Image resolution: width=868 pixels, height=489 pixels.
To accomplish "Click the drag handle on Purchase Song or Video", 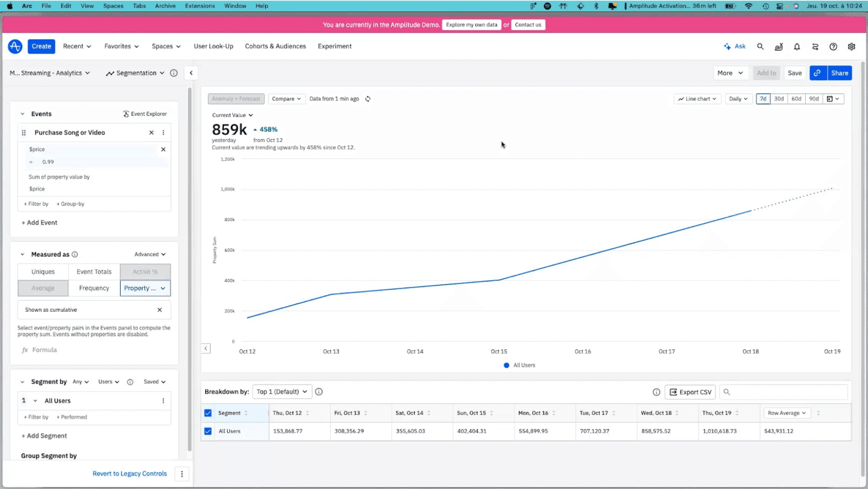I will coord(23,132).
